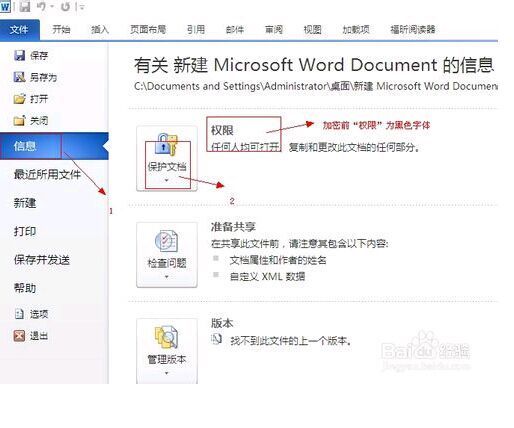514x428 pixels.
Task: Click the 版本 heading text
Action: pos(222,323)
